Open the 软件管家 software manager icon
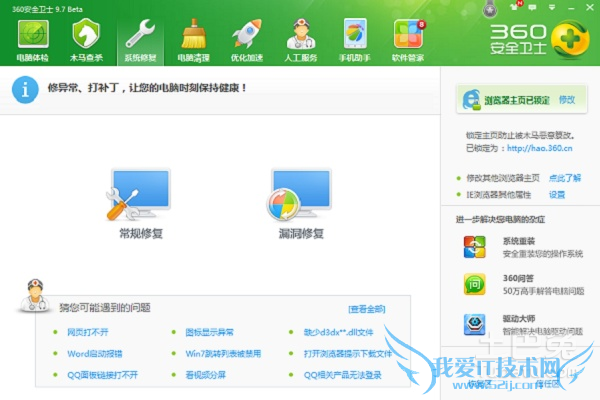 pos(408,41)
